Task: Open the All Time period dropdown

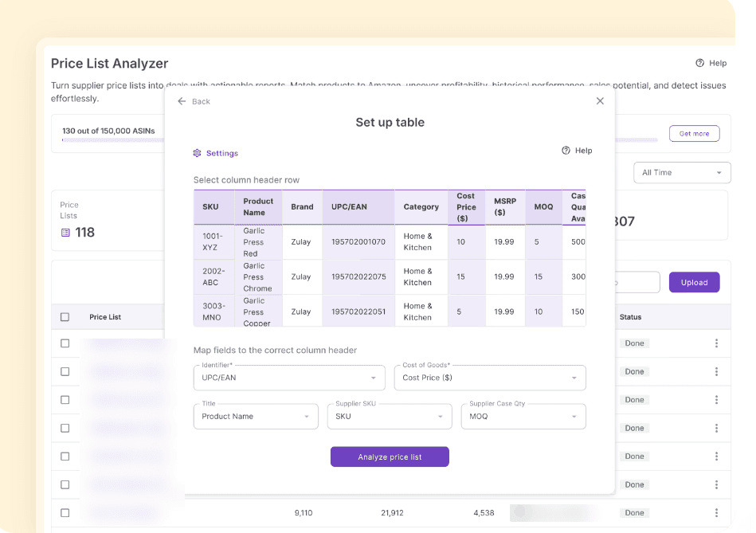Action: pos(682,173)
